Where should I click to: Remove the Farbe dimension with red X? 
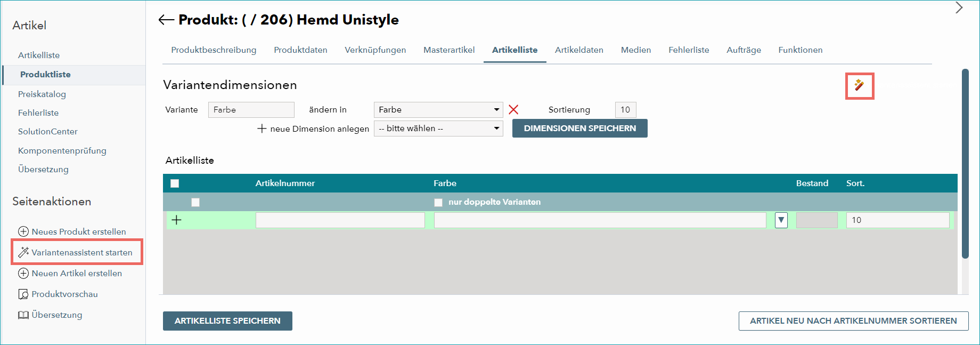pos(513,110)
